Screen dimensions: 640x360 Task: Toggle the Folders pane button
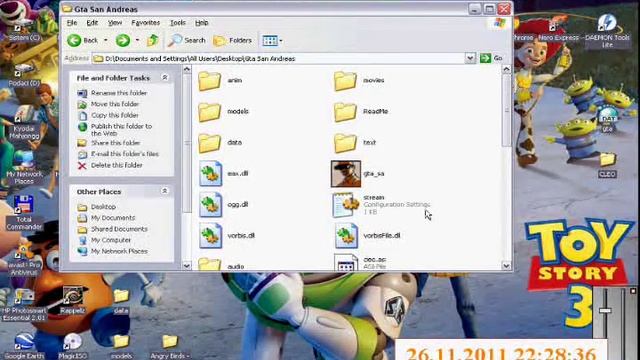point(233,40)
